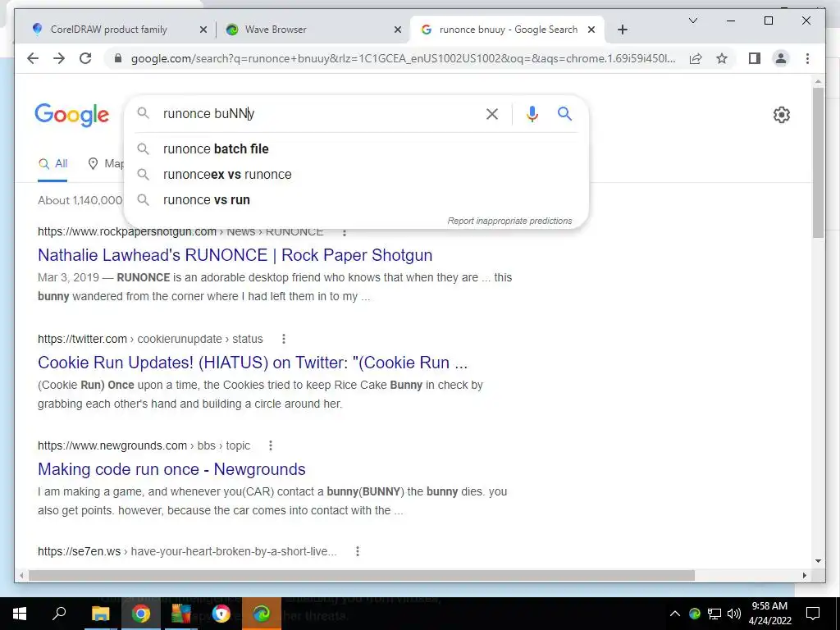Viewport: 840px width, 630px height.
Task: Bookmark this page with the star
Action: [722, 58]
